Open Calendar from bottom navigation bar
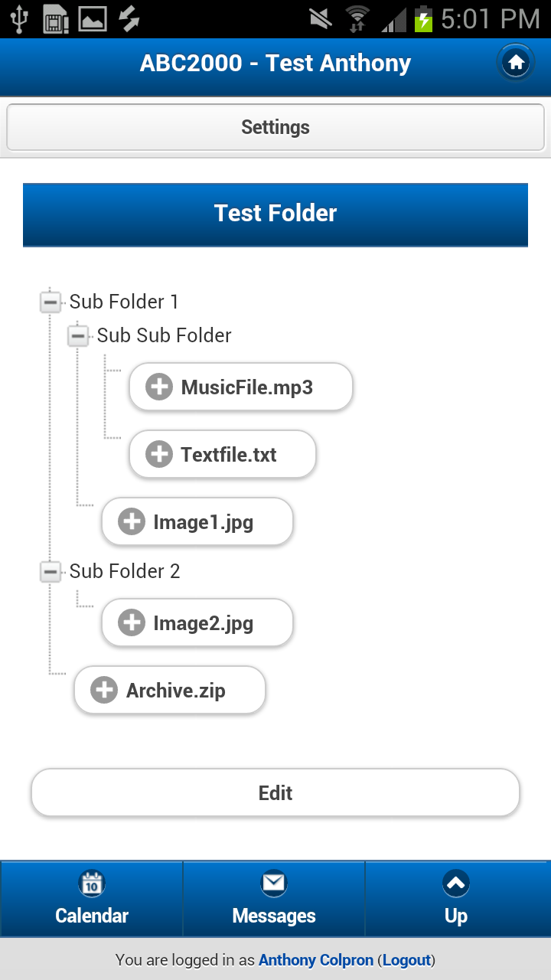The height and width of the screenshot is (980, 551). click(x=92, y=899)
